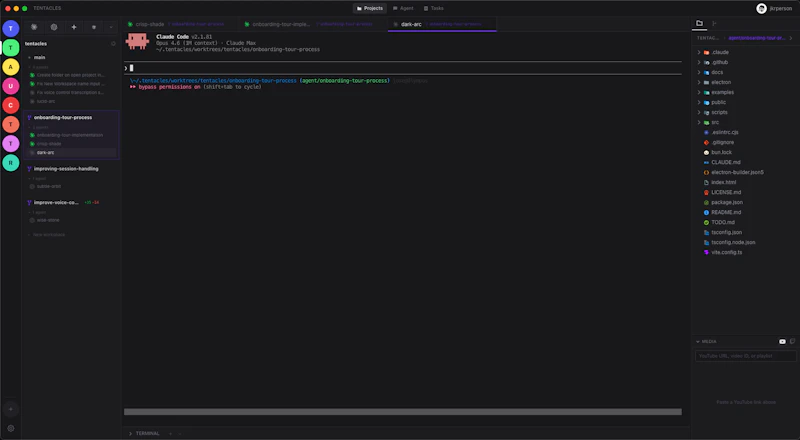
Task: Switch to the Tasks view
Action: pos(434,8)
